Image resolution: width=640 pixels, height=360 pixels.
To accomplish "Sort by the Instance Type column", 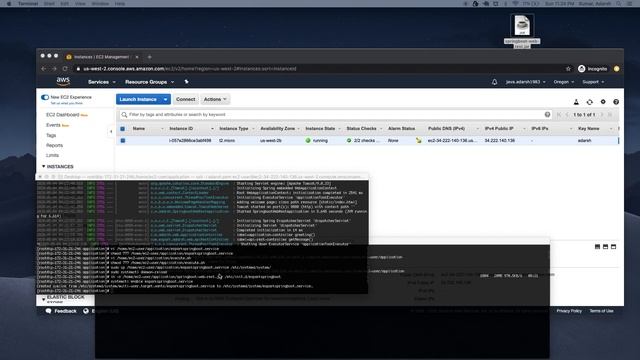I will (234, 129).
